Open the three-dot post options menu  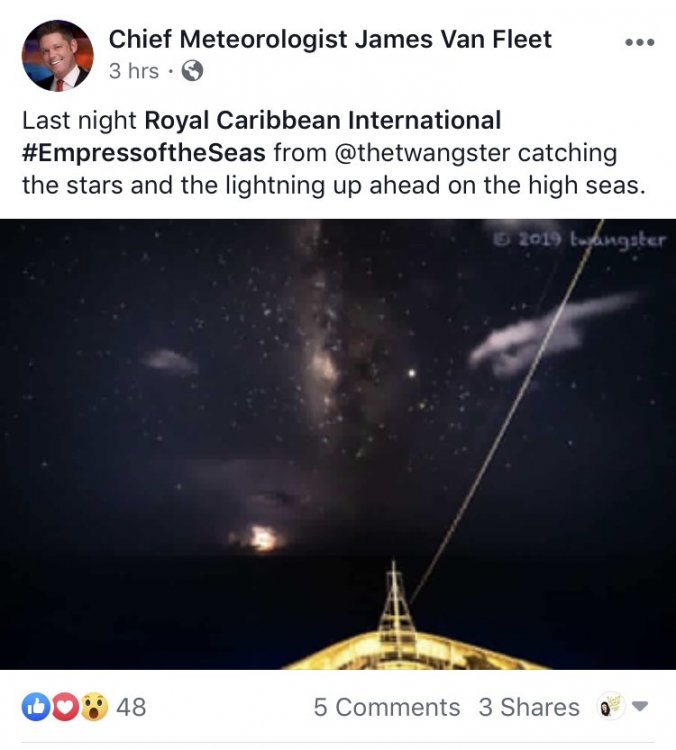tap(640, 43)
